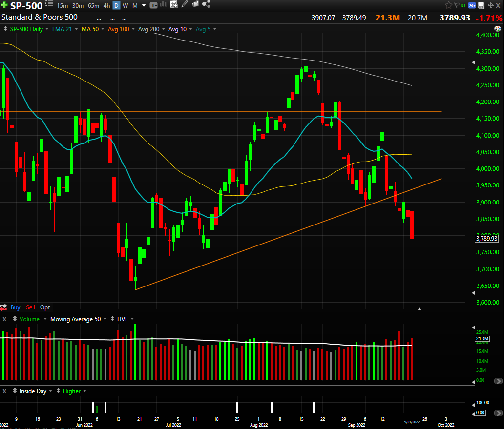Click the green RT real-time indicator
Screen dimensions: 504x429
pyautogui.click(x=463, y=5)
